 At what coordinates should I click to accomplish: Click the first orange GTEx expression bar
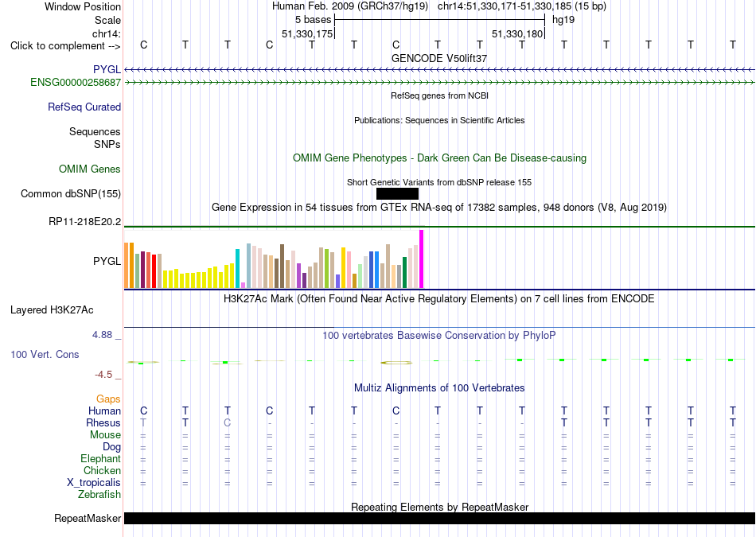127,265
